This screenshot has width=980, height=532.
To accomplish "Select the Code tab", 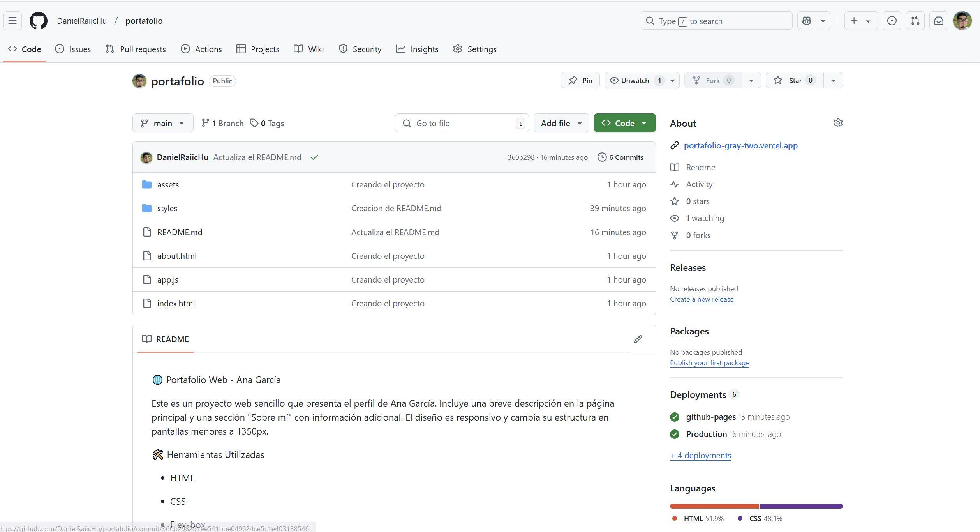I will pyautogui.click(x=25, y=49).
